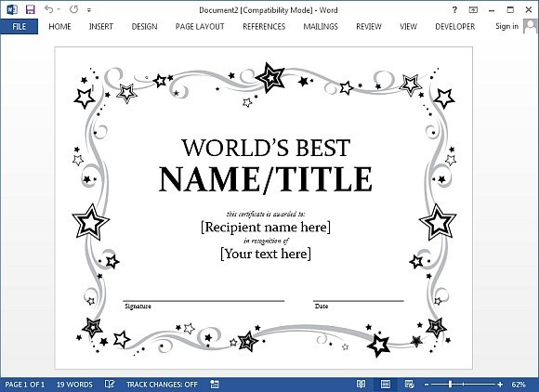Save the document with the floppy disk icon

tap(31, 9)
